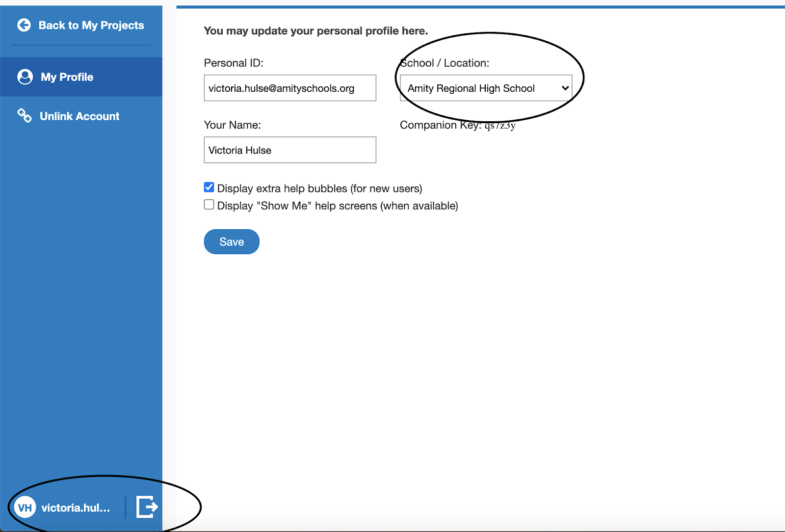Click the Companion Key value
Screen dimensions: 785x532
point(500,126)
